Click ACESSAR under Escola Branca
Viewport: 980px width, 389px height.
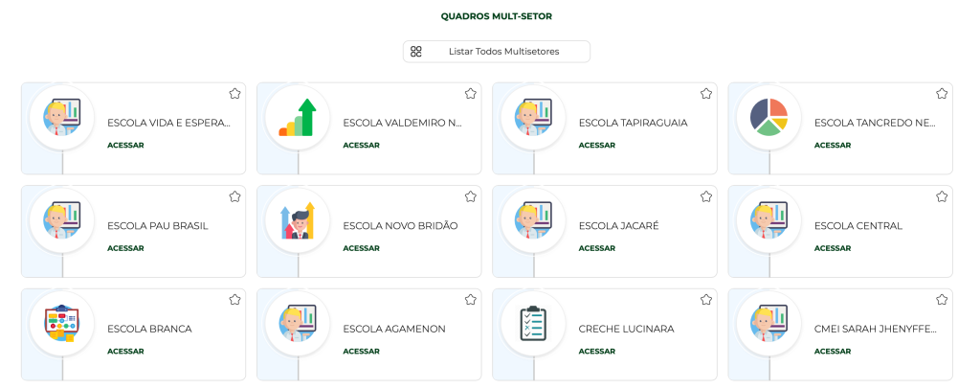(125, 352)
